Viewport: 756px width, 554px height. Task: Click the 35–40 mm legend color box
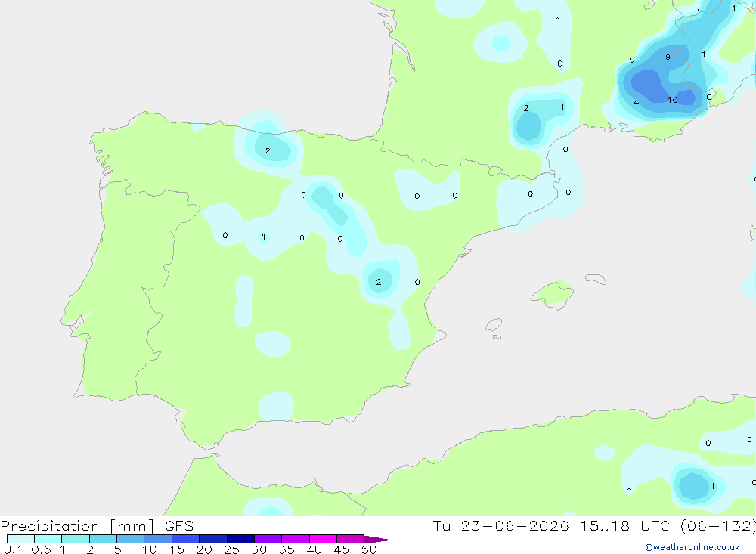[x=296, y=539]
